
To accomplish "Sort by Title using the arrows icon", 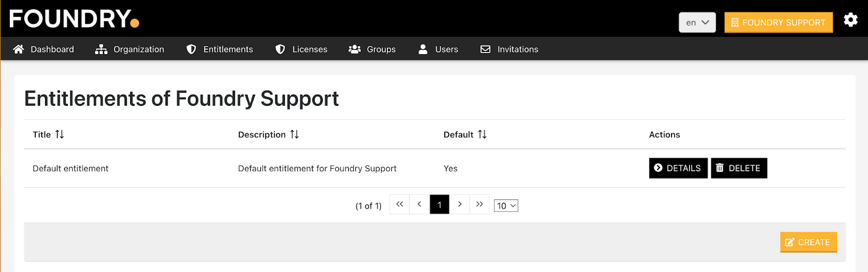I will tap(60, 134).
